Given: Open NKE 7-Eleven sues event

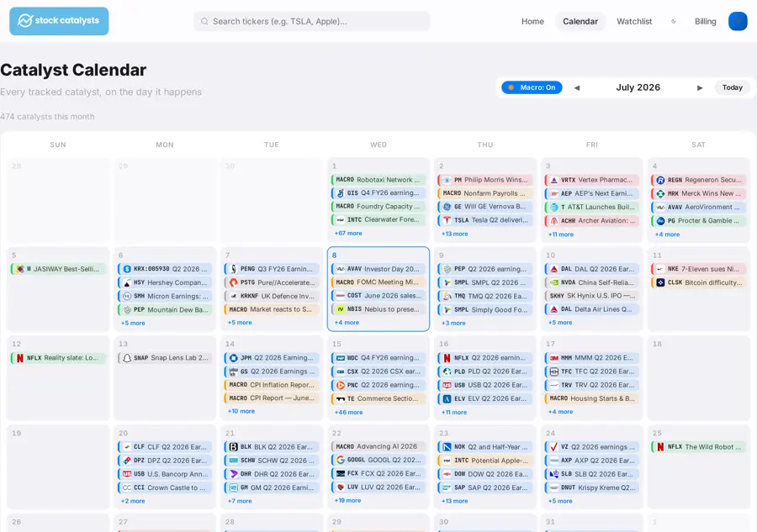Looking at the screenshot, I should pyautogui.click(x=699, y=269).
